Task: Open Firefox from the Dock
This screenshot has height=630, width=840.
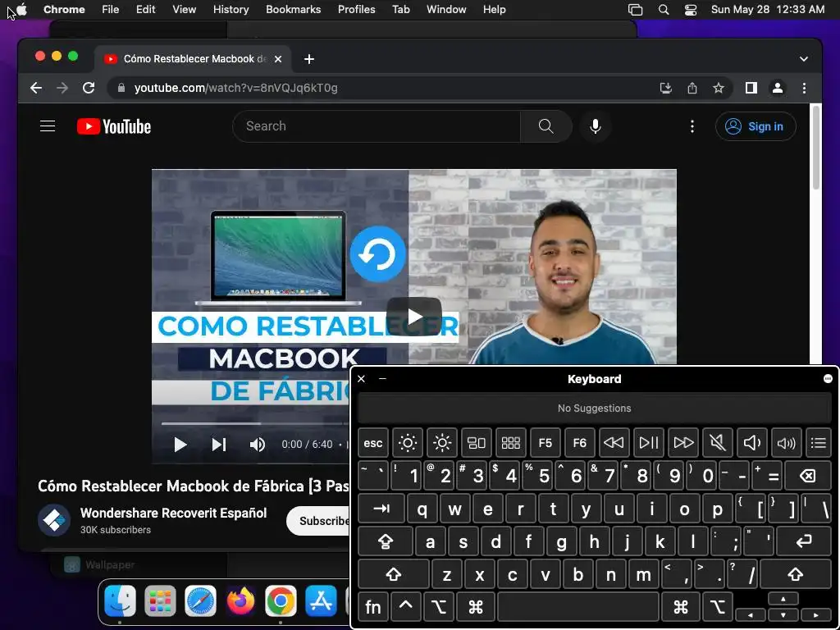Action: (x=240, y=600)
